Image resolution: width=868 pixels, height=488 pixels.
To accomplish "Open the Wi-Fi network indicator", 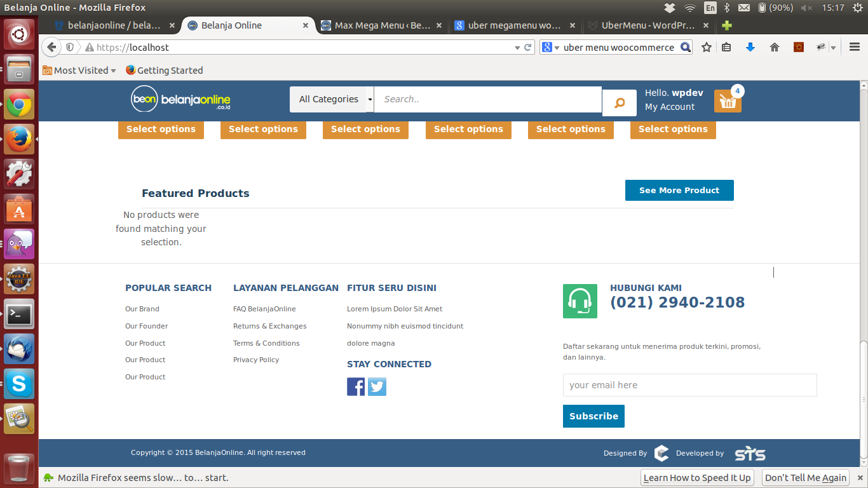I will coord(690,8).
